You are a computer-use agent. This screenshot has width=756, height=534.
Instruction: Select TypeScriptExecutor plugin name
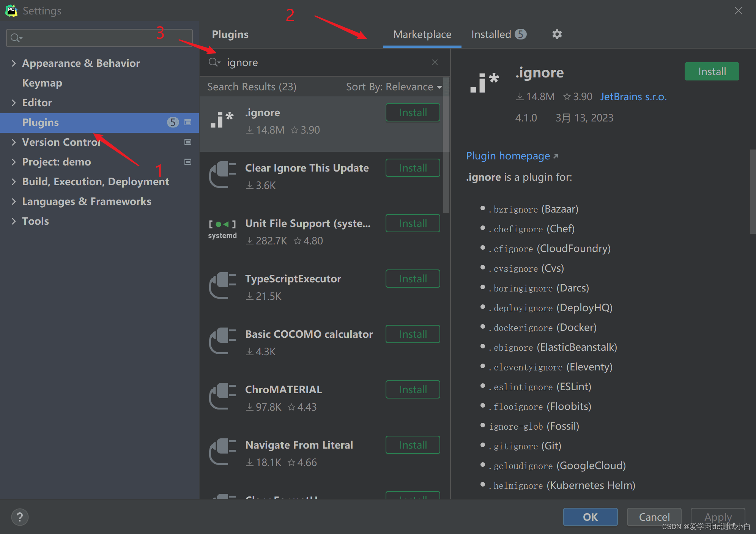293,279
